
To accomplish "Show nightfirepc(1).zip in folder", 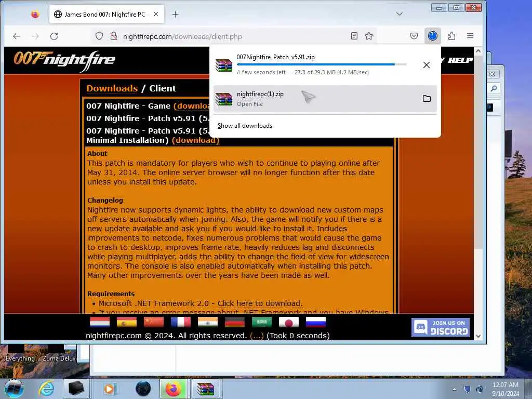I will click(x=427, y=99).
